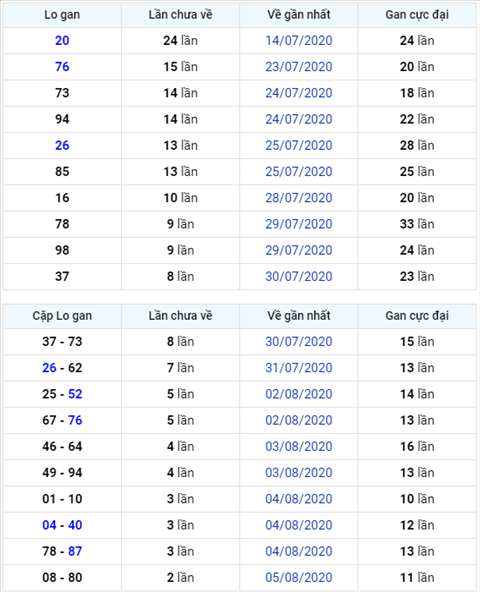Viewport: 480px width, 592px height.
Task: Click the 'Lo gan' column header
Action: (x=62, y=15)
